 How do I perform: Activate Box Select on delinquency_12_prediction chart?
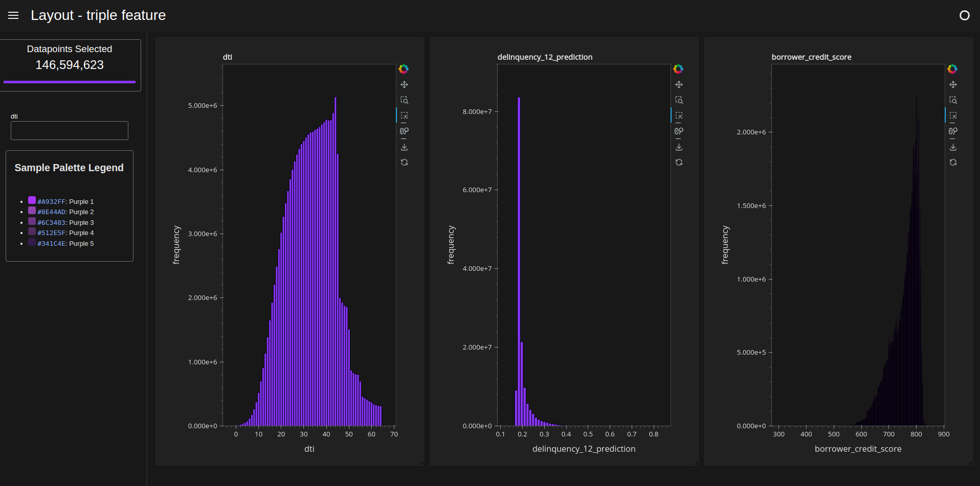pos(679,115)
